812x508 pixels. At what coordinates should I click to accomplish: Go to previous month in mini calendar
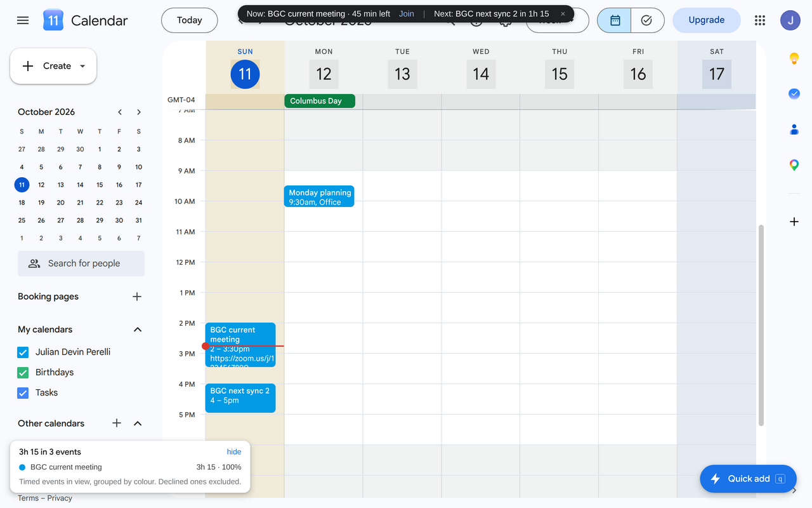120,112
